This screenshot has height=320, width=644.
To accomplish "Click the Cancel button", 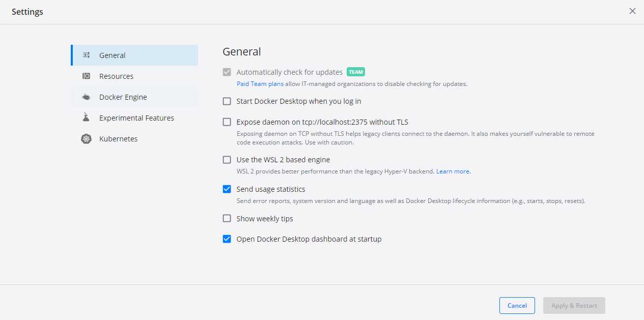I will (517, 305).
